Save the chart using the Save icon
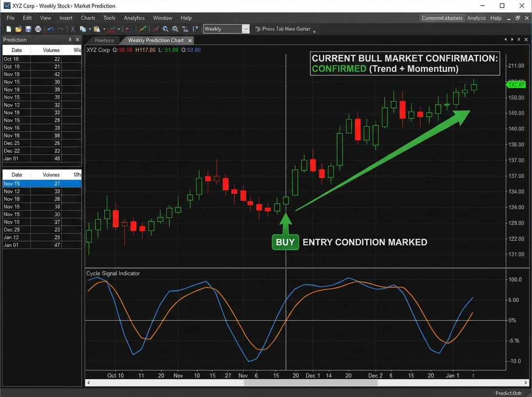This screenshot has width=532, height=397. pos(28,29)
